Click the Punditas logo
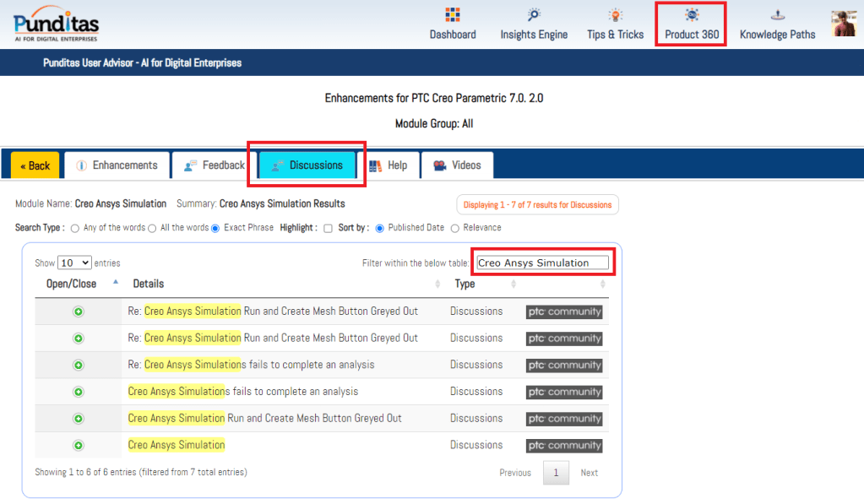 56,24
